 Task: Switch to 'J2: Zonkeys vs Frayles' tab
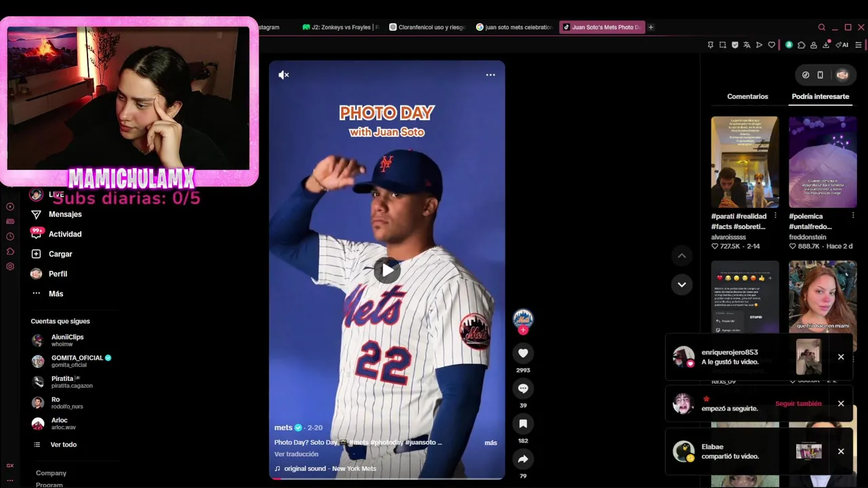[340, 27]
